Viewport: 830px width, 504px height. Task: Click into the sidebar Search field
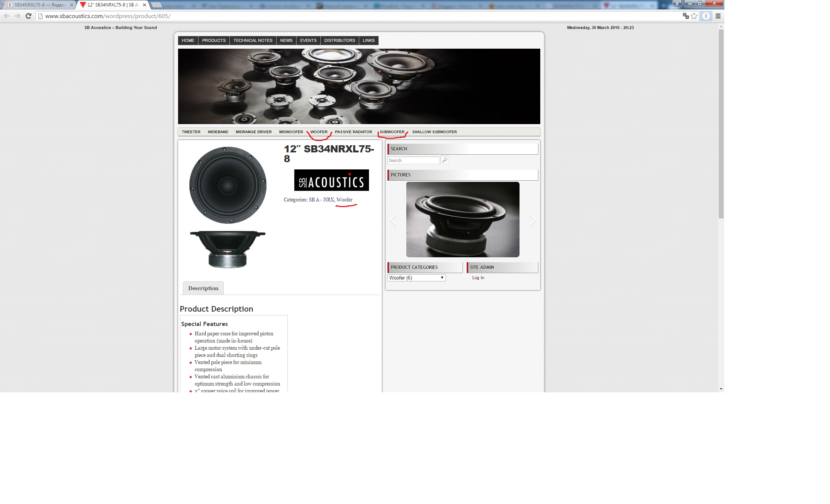click(413, 160)
